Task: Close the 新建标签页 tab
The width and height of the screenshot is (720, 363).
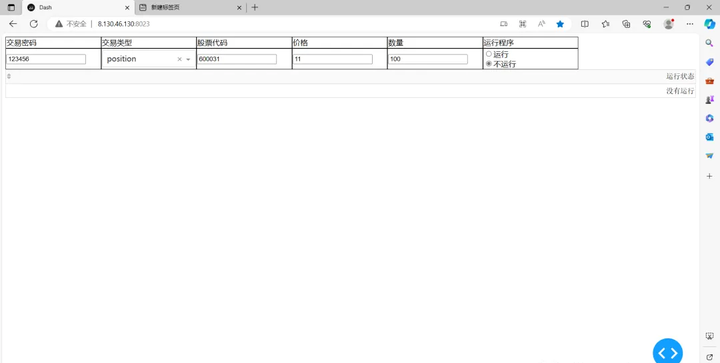Action: click(x=239, y=7)
